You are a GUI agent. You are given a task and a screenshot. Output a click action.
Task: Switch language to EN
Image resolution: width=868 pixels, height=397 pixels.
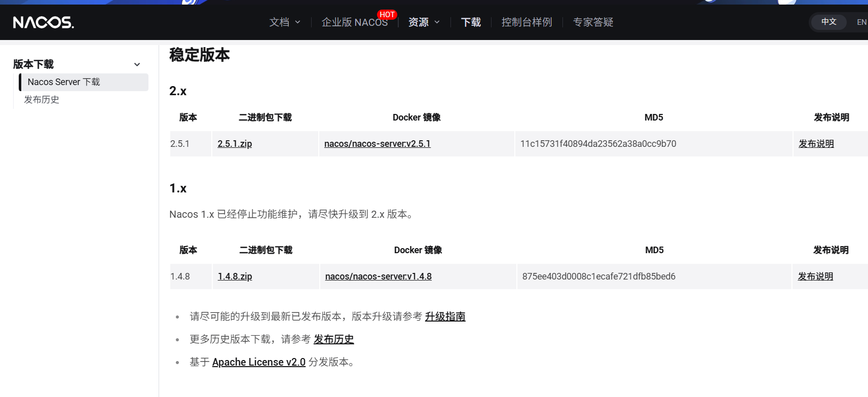tap(861, 22)
